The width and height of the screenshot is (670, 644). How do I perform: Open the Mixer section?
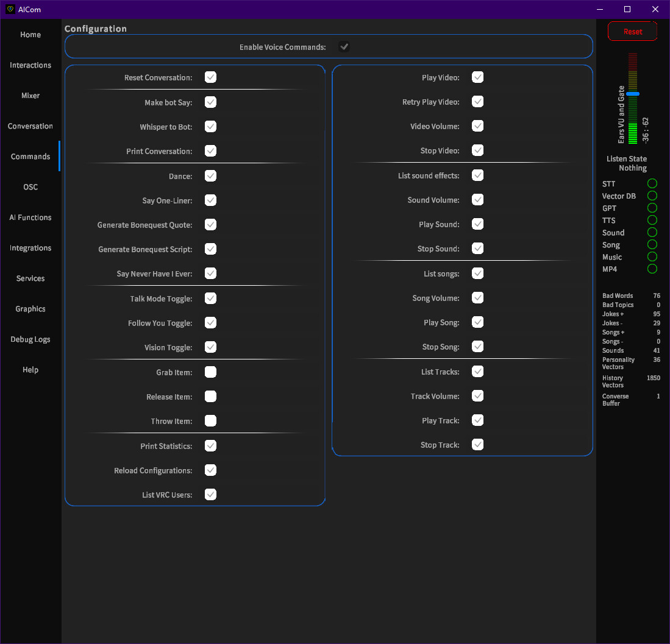coord(30,95)
